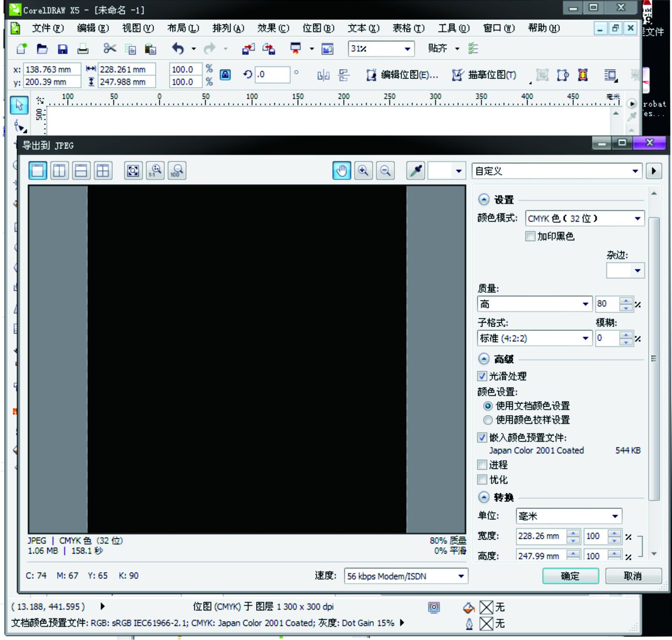Click the Cut scissors icon
The height and width of the screenshot is (640, 672).
[x=110, y=49]
